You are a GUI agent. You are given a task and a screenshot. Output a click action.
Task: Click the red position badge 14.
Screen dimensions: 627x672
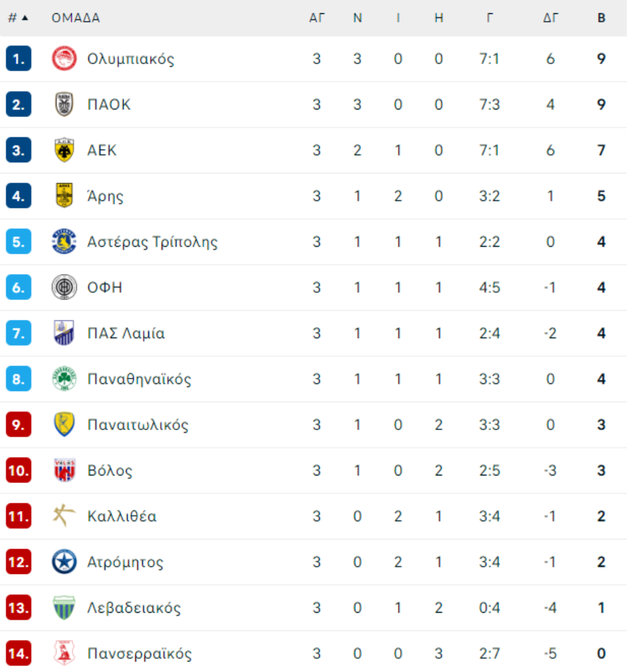[18, 654]
